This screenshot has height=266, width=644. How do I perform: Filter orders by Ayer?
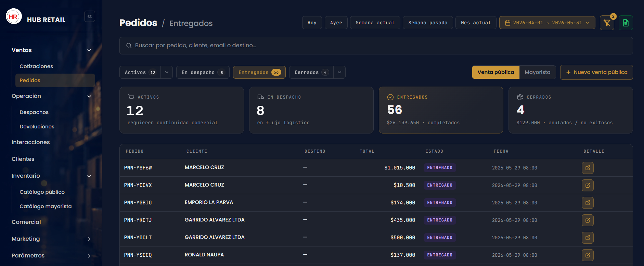click(336, 23)
